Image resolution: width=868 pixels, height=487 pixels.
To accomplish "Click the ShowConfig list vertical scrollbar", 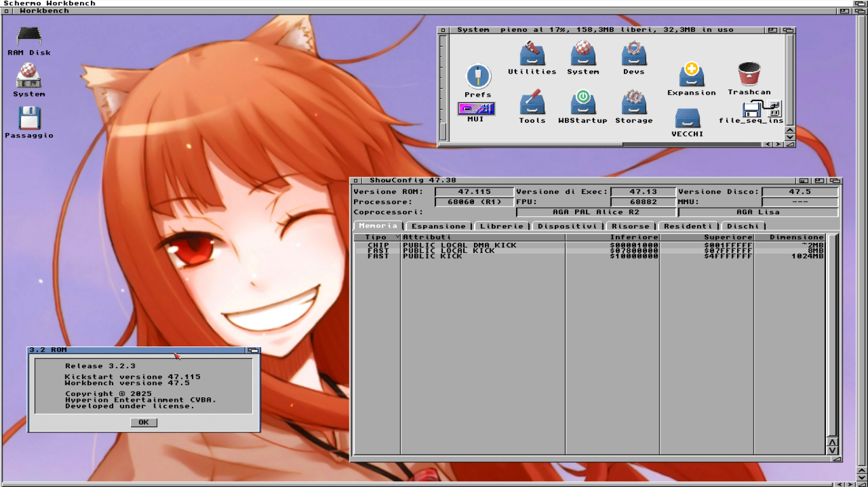I will (832, 334).
